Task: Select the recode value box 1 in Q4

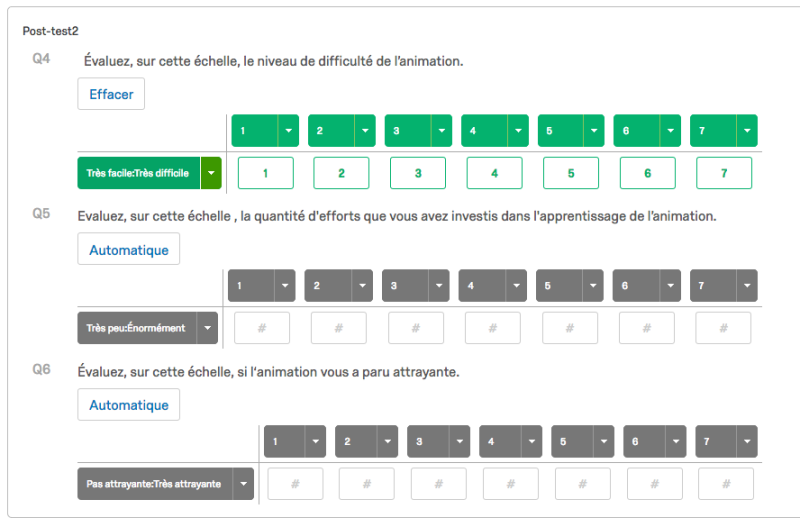Action: pyautogui.click(x=265, y=173)
